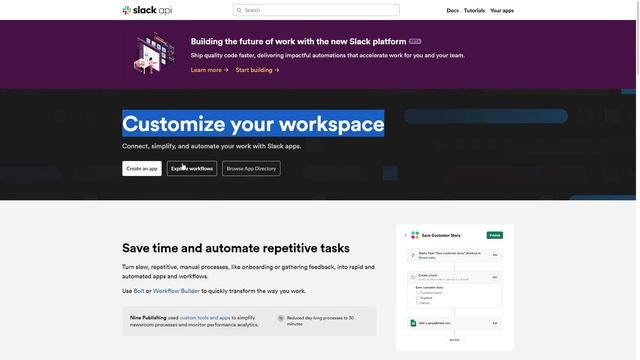Open the Bolt link
640x360 pixels.
click(139, 291)
